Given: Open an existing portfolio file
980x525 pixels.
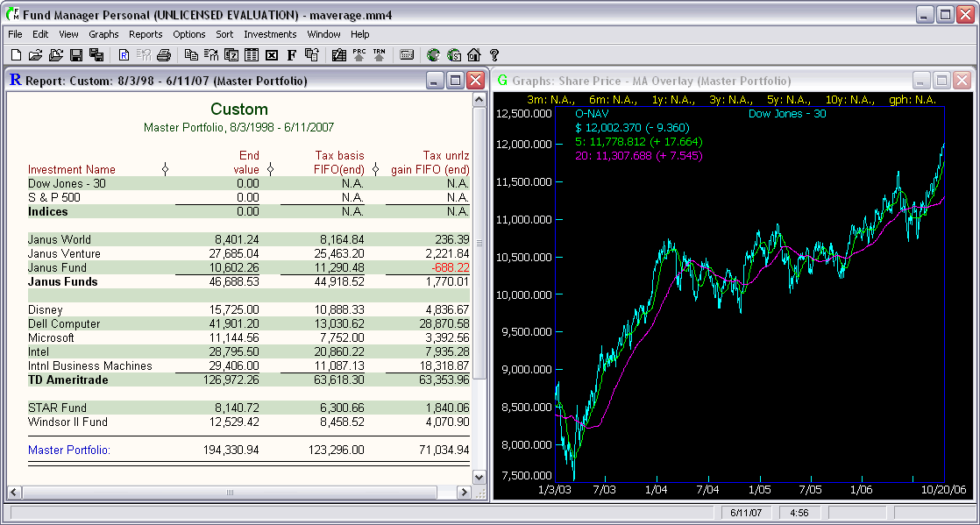Looking at the screenshot, I should (35, 54).
